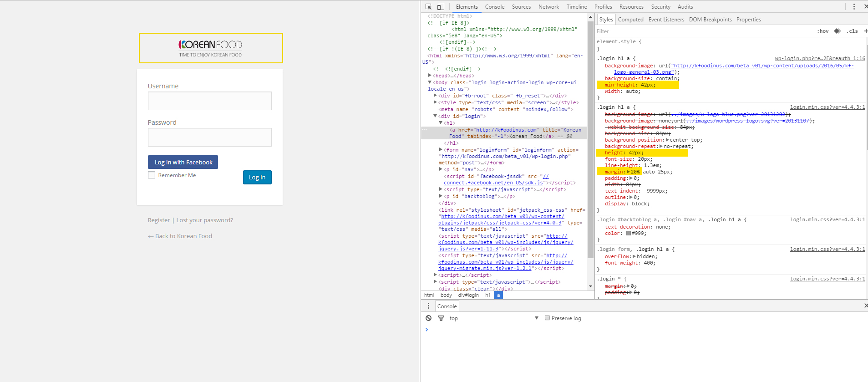
Task: Switch to the Computed tab
Action: [630, 20]
